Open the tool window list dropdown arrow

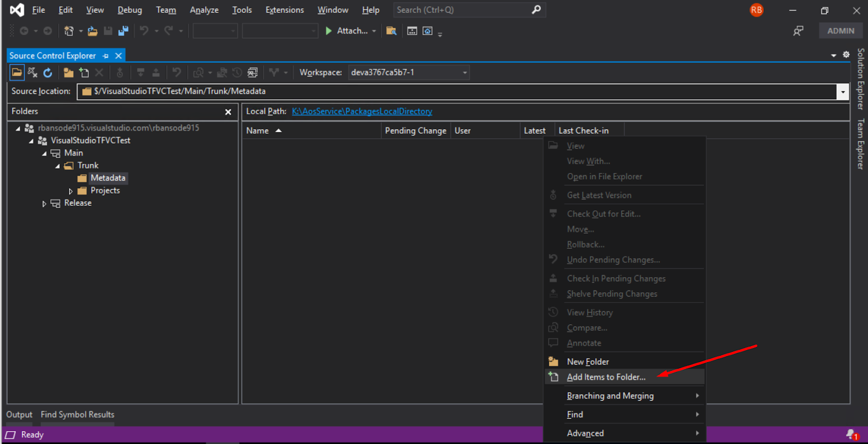coord(833,55)
